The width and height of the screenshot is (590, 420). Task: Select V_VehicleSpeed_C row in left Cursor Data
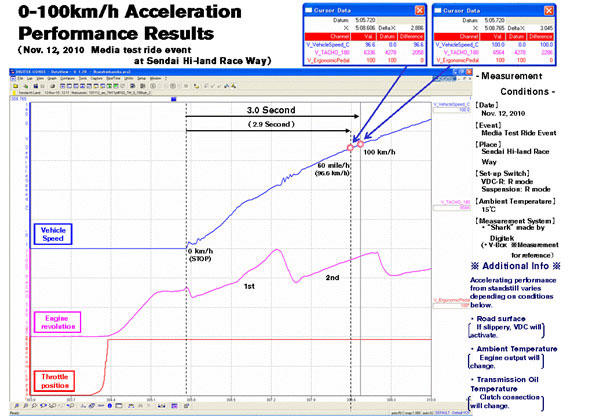pos(365,44)
